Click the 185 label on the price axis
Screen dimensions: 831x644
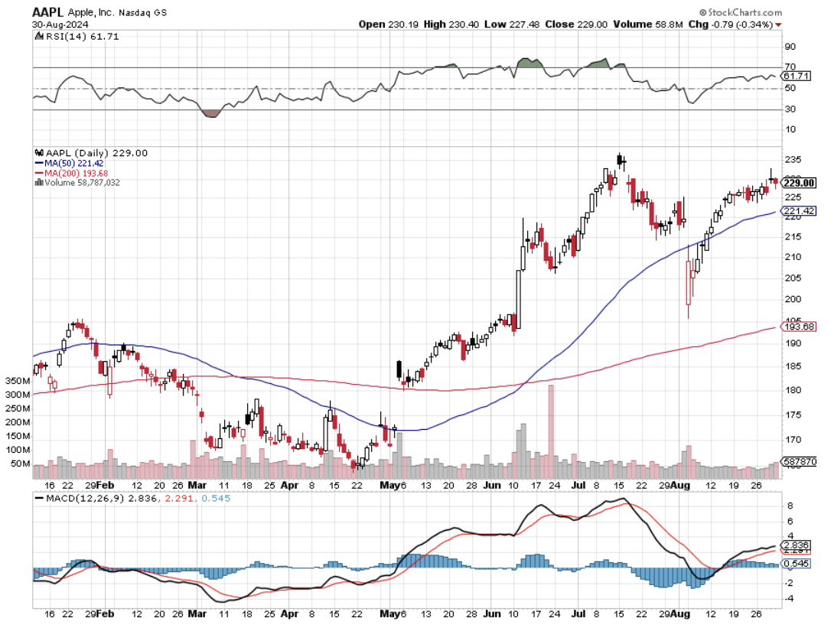(x=793, y=366)
